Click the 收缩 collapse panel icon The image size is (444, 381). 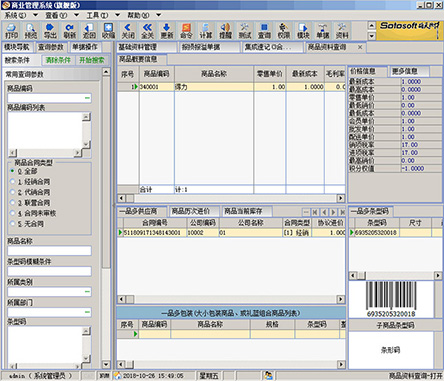tap(108, 31)
